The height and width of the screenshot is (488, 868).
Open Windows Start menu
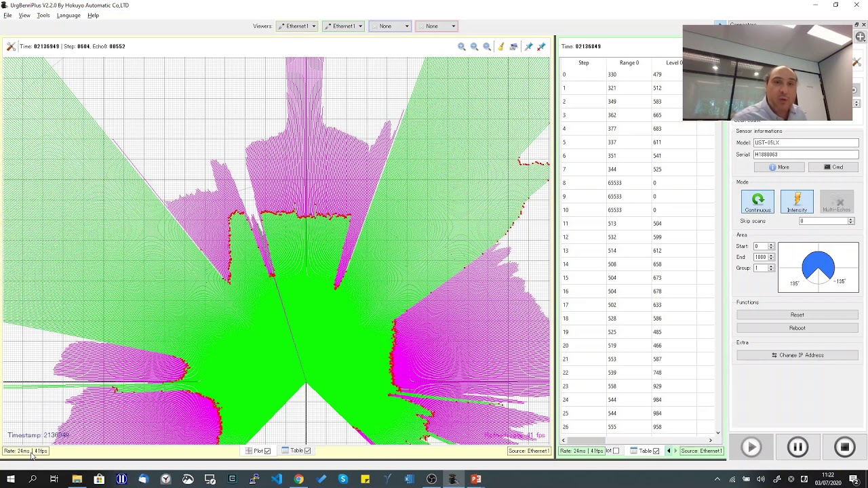11,480
